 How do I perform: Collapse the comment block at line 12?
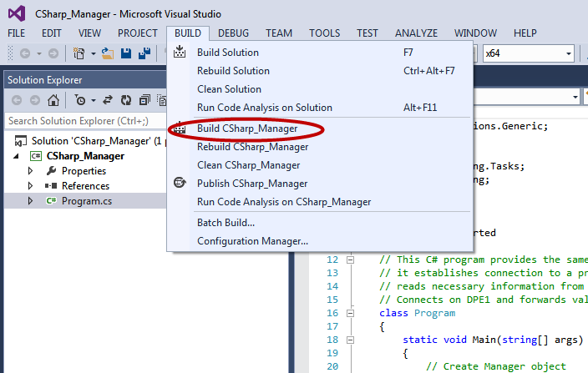click(350, 260)
